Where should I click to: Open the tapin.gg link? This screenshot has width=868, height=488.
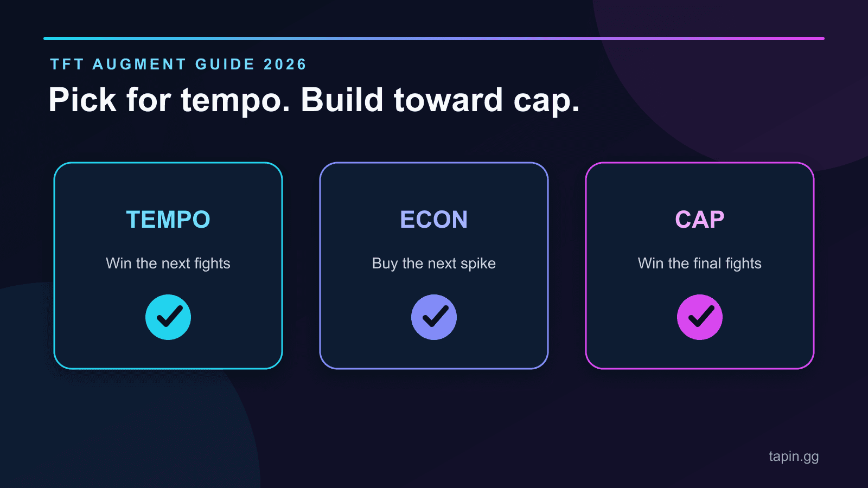794,457
